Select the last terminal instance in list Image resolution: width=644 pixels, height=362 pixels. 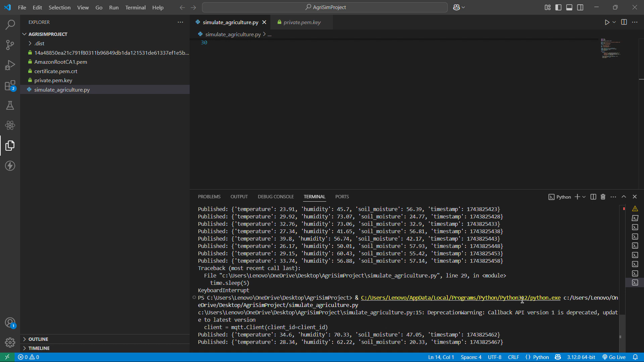635,282
